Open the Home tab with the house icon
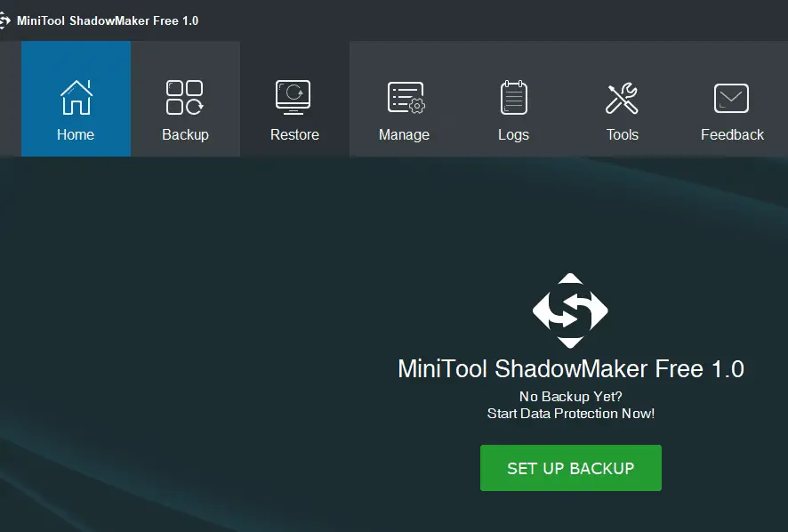788x532 pixels. point(76,99)
